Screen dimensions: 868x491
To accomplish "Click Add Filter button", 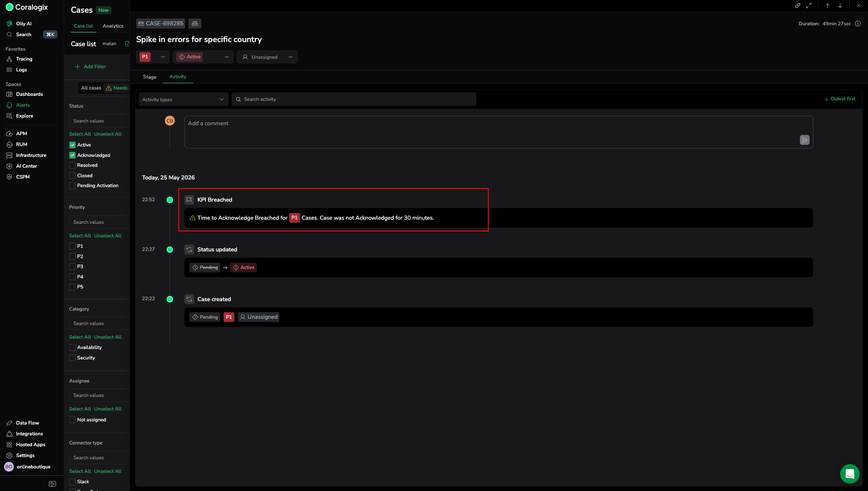I will click(x=91, y=66).
